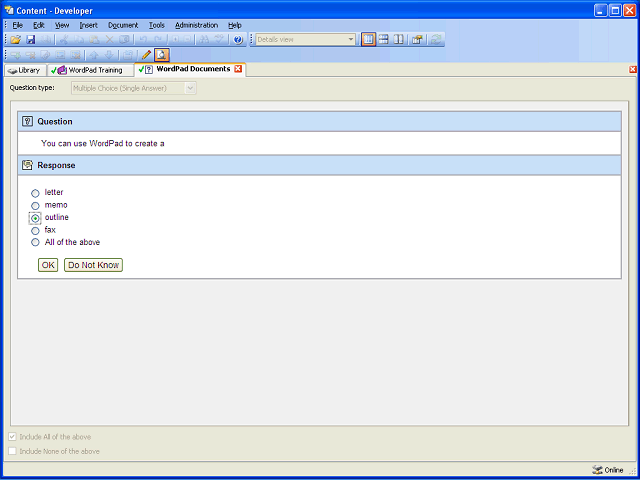Screen dimensions: 640x480
Task: Click the Refresh green arrows icon
Action: (436, 40)
